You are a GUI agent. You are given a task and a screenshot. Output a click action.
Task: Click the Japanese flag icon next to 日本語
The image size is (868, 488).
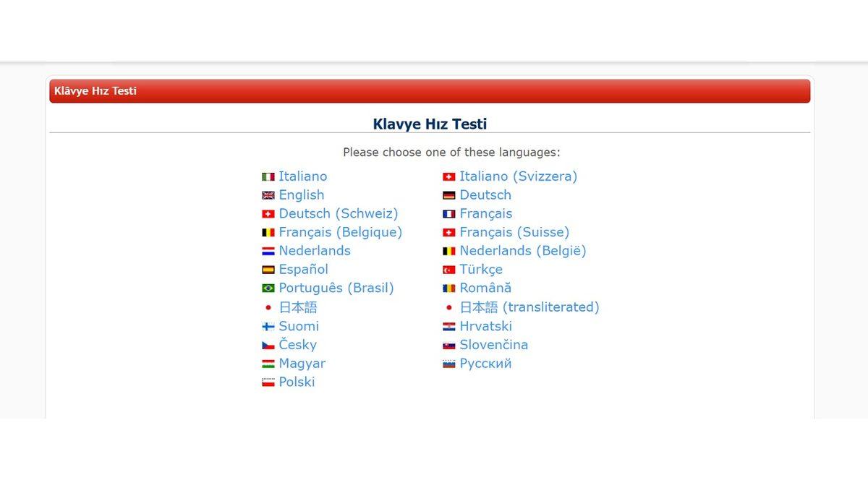[x=268, y=307]
